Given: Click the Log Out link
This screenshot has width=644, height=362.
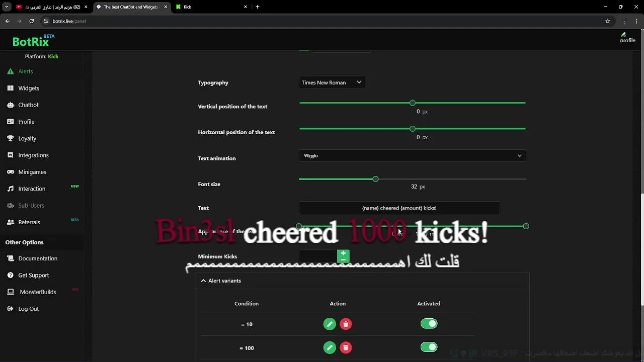Looking at the screenshot, I should click(x=28, y=309).
